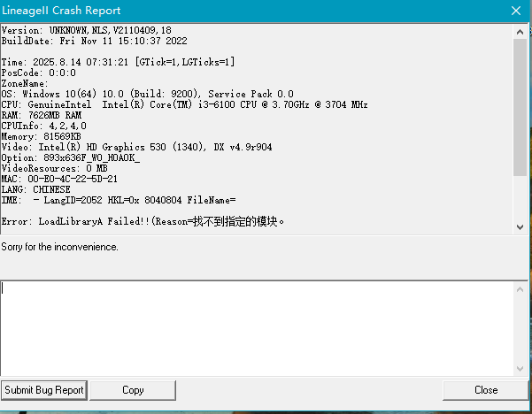Click the comment box scrollbar up arrow
The image size is (532, 414).
pyautogui.click(x=521, y=288)
